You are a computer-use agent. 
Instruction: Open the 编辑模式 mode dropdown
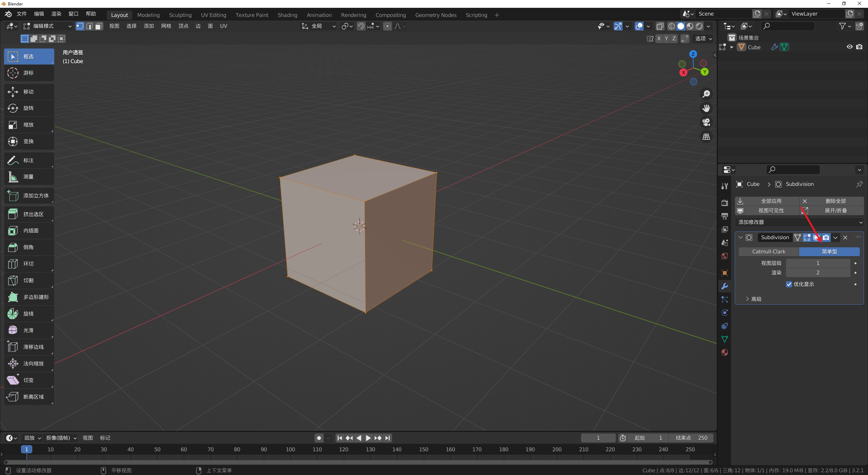point(47,26)
